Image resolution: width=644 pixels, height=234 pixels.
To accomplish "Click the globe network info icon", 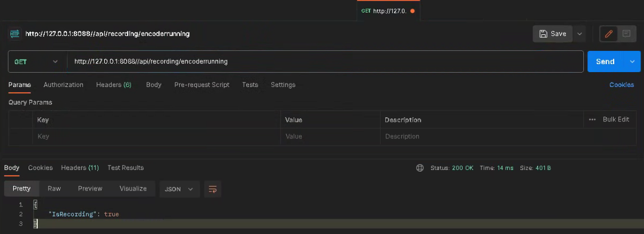I will [x=420, y=168].
